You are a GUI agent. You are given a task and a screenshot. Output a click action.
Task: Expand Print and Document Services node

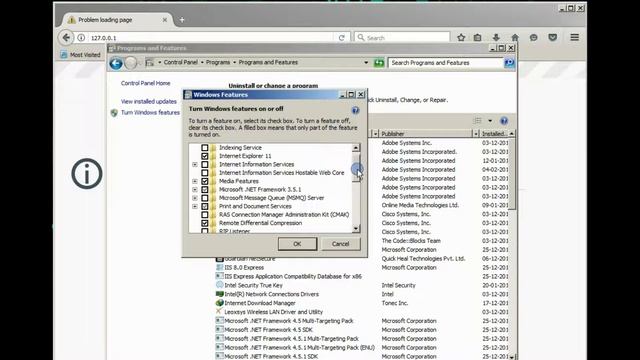tap(195, 206)
